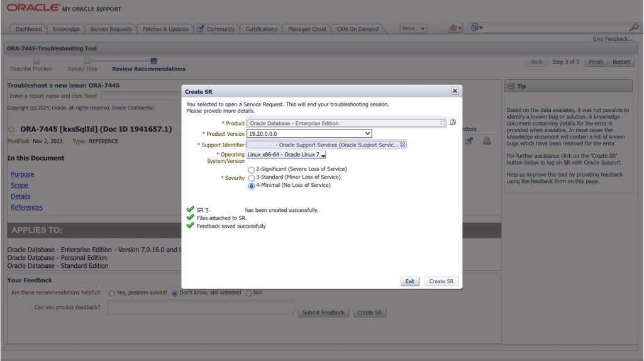Select 2-Significant severity option
644x361 pixels.
pyautogui.click(x=251, y=170)
